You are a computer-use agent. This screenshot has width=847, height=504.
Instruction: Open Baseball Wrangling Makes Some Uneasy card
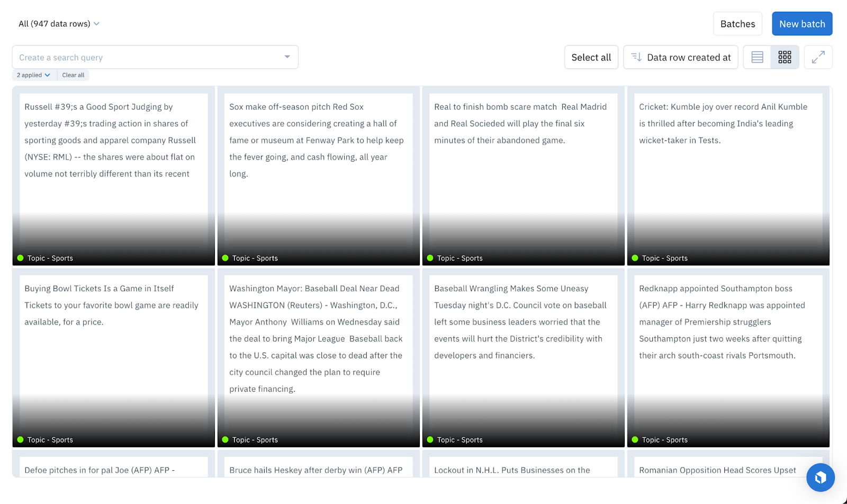524,357
